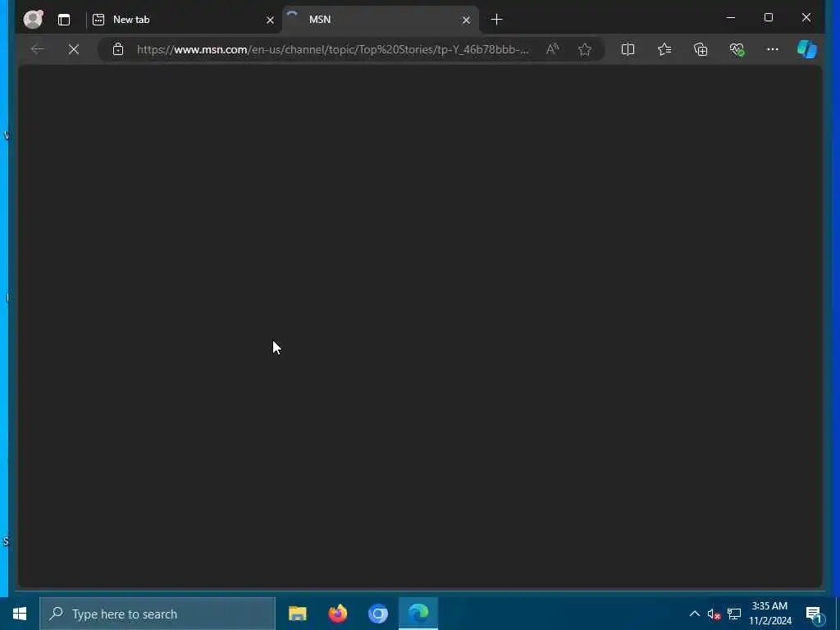Open the clock showing 3:35 AM

pyautogui.click(x=769, y=614)
